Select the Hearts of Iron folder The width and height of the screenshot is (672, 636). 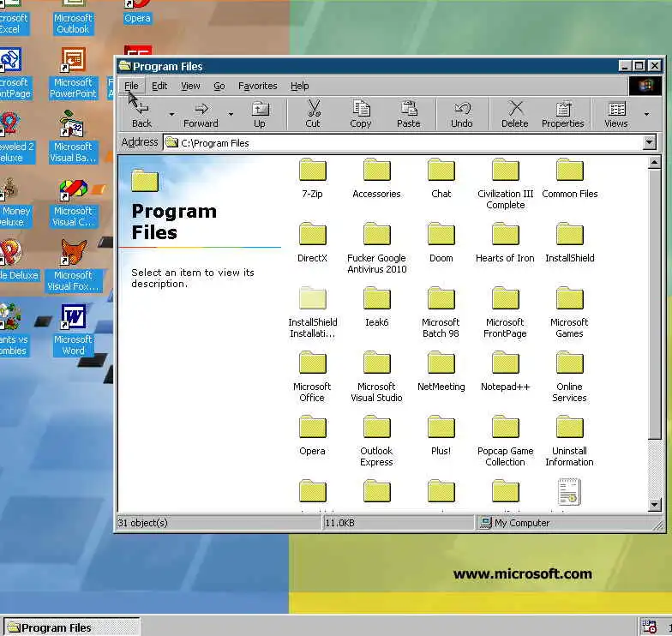pos(506,243)
